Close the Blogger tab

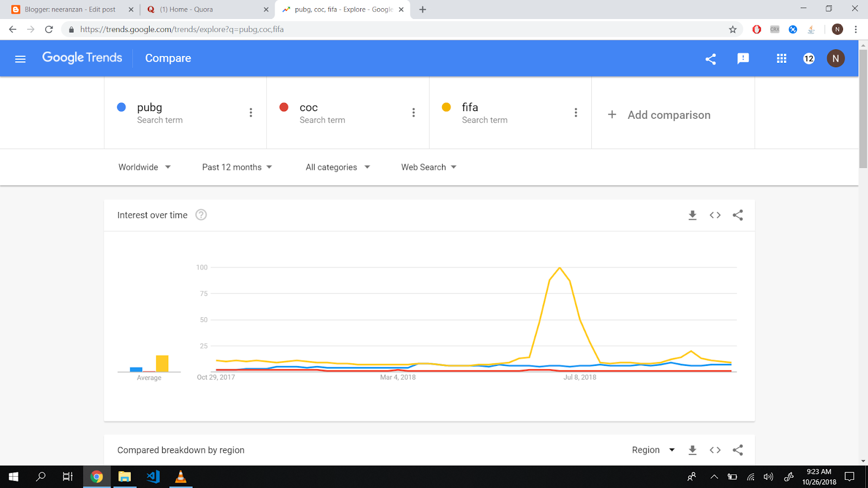point(131,9)
